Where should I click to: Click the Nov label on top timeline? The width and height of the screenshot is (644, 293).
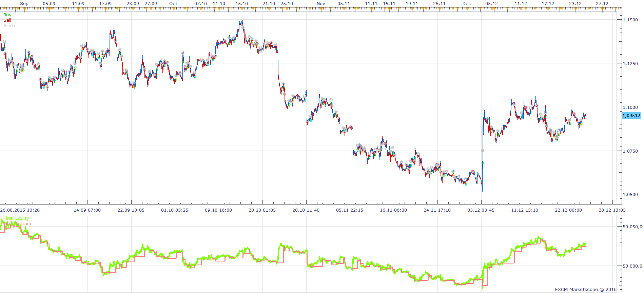(x=321, y=4)
